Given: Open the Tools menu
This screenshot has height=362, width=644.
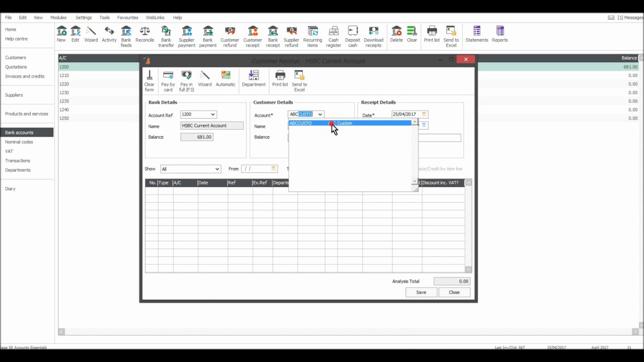Looking at the screenshot, I should (x=105, y=18).
